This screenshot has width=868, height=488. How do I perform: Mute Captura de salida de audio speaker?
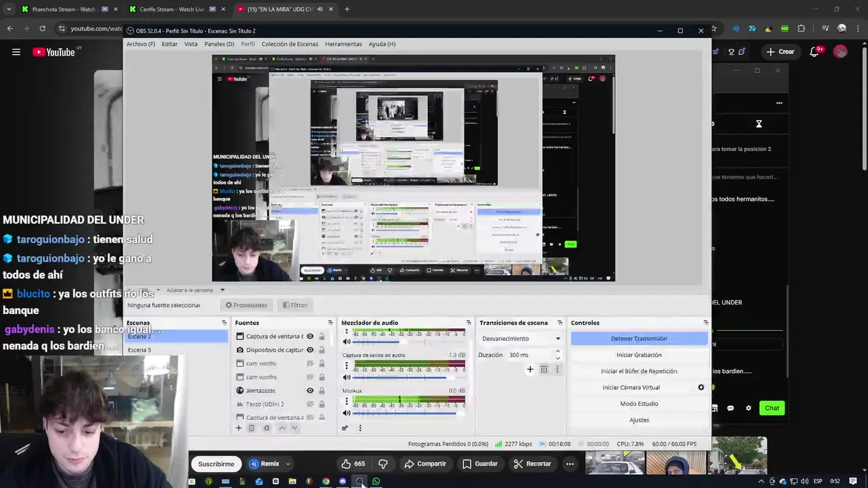pyautogui.click(x=347, y=378)
